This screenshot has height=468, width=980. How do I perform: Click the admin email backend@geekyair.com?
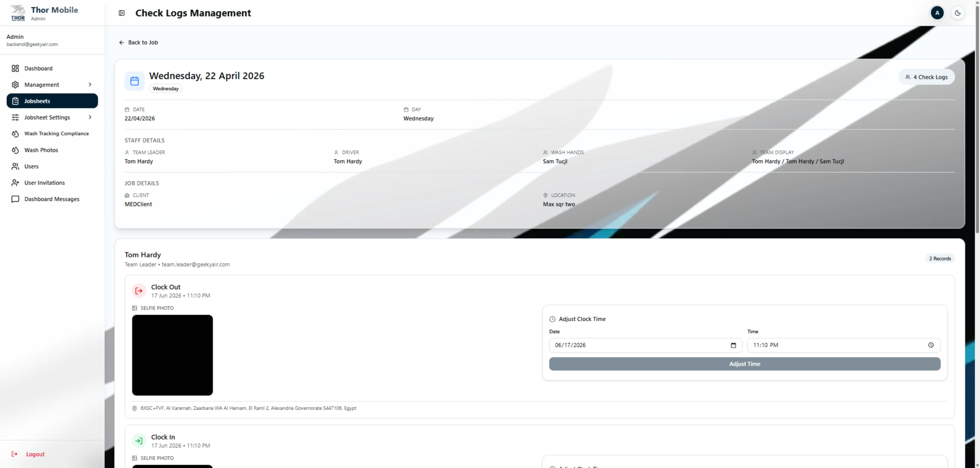coord(32,44)
